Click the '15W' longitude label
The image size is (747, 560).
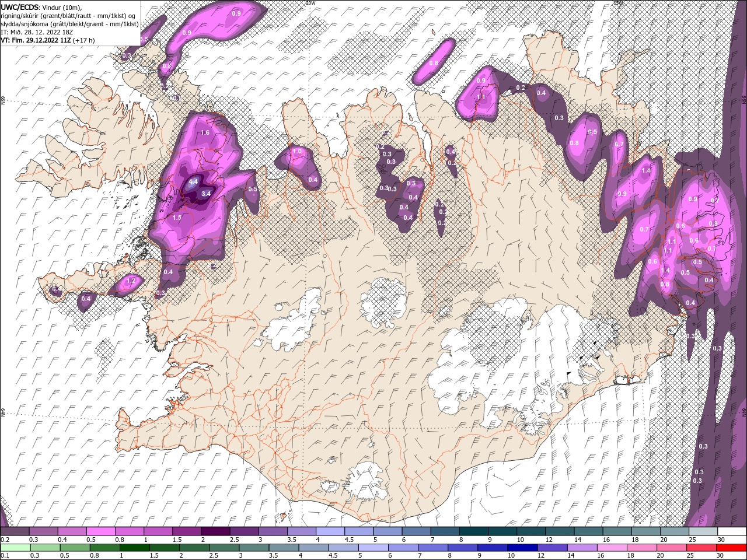[x=618, y=2]
